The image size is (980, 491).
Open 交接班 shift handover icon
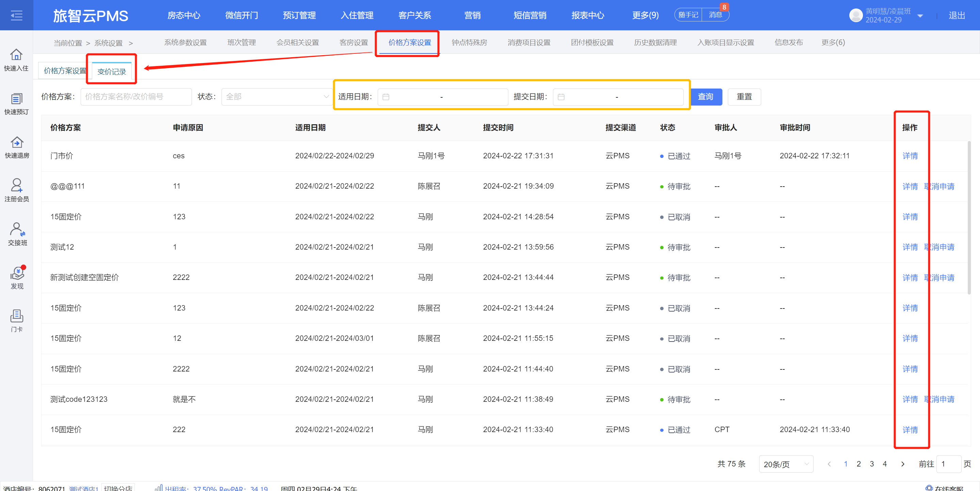17,229
